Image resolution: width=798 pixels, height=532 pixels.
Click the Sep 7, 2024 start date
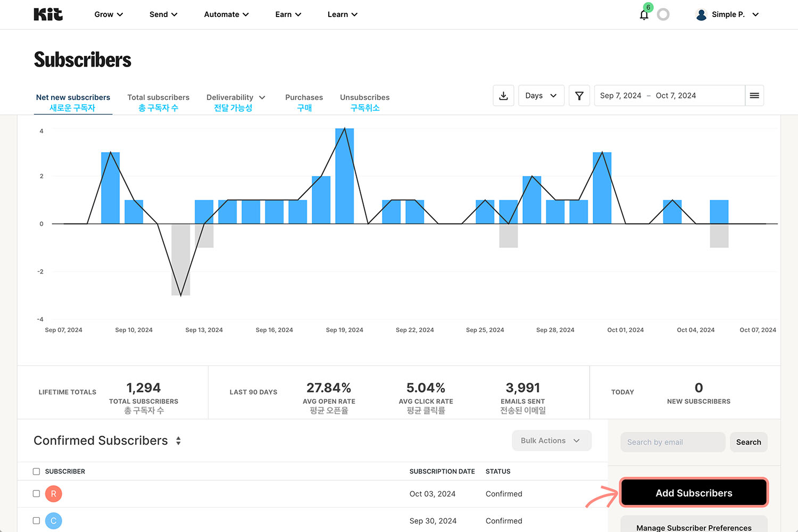[x=620, y=96]
